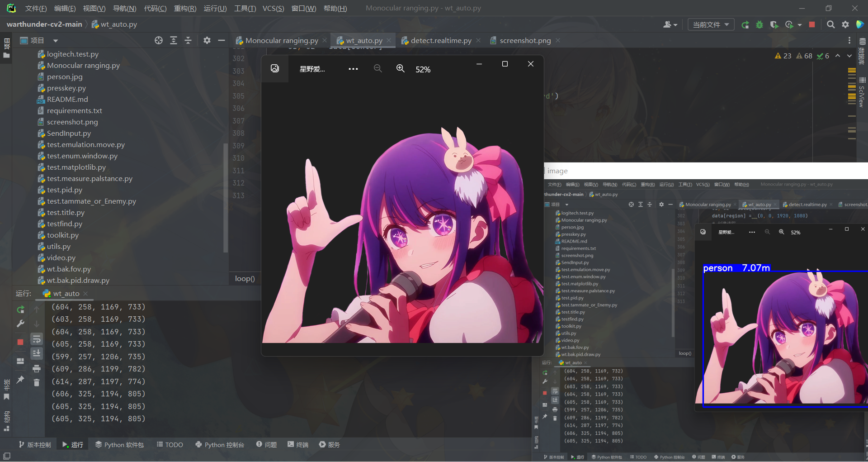The image size is (868, 462).
Task: Open IDE settings via gear icon
Action: tap(845, 25)
